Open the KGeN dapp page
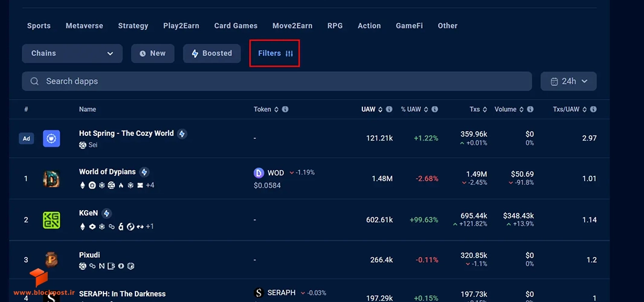Screen dimensions: 644x302 click(89, 213)
